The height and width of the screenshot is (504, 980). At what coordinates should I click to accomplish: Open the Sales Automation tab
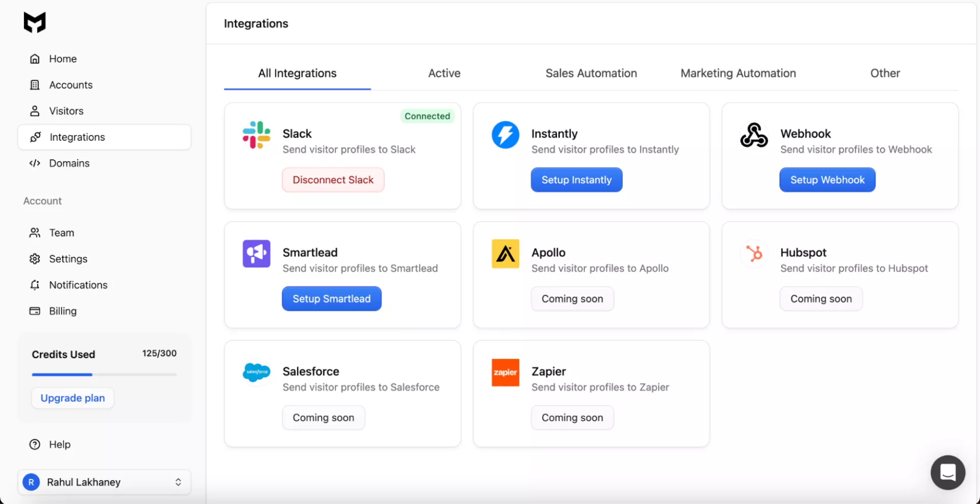(591, 74)
